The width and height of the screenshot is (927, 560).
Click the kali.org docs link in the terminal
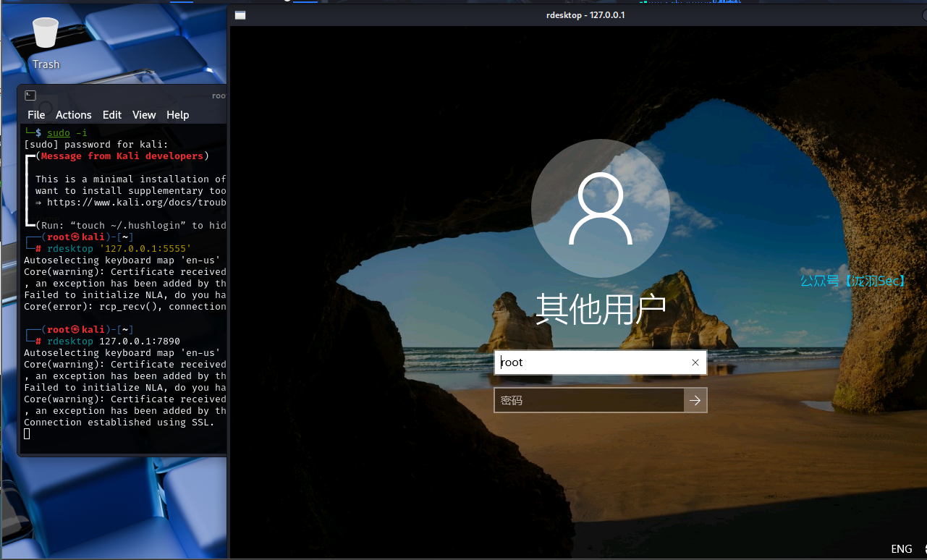pos(136,203)
